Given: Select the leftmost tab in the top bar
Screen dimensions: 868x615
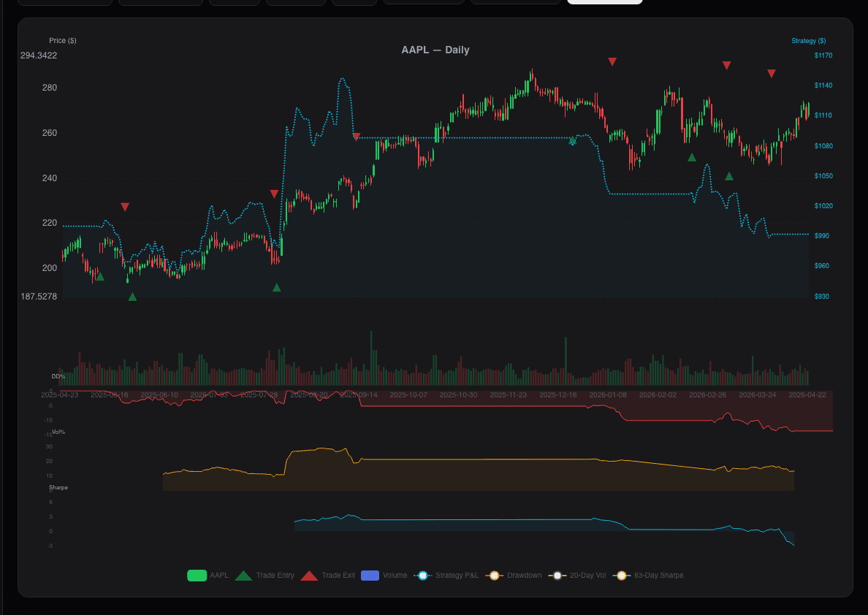Looking at the screenshot, I should tap(64, 1).
